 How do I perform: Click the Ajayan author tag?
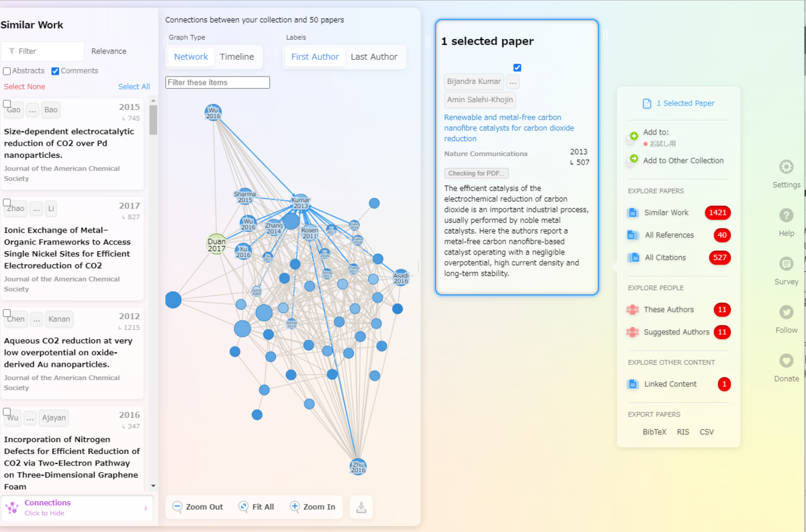(x=54, y=418)
